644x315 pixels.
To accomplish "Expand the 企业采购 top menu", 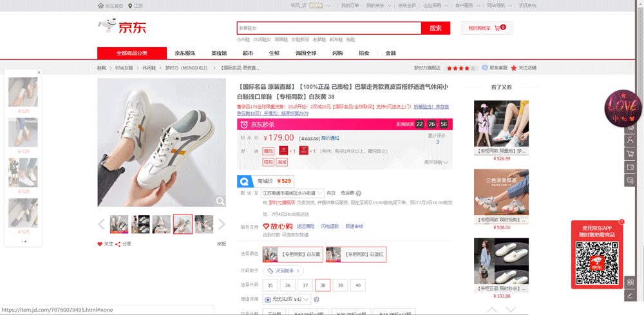I will [x=435, y=6].
